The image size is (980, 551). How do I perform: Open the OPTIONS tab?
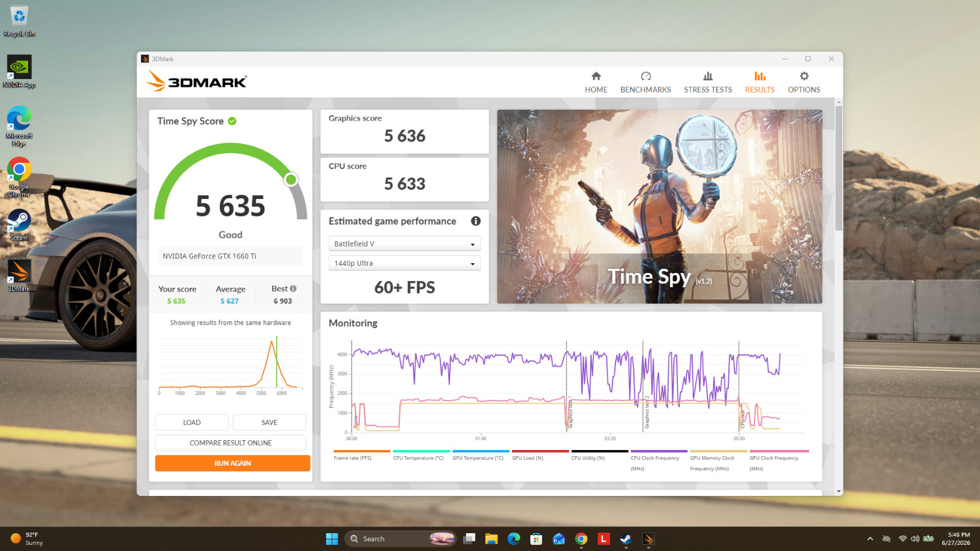pos(804,83)
